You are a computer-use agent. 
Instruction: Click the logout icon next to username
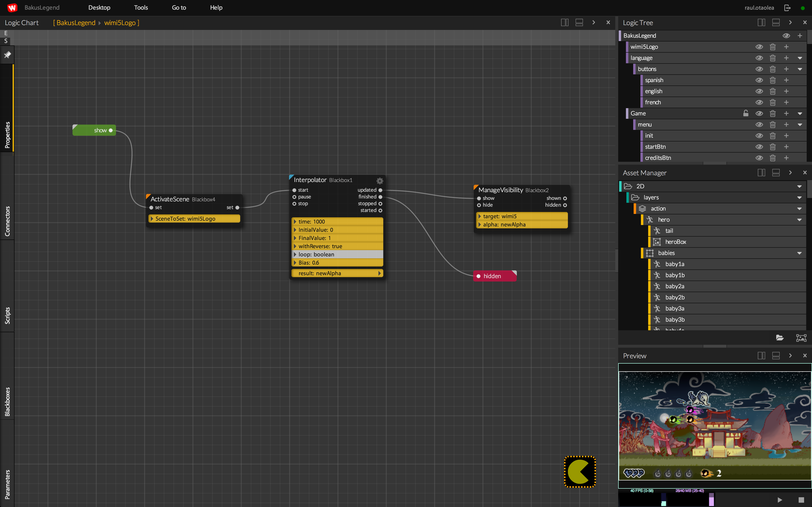coord(787,8)
